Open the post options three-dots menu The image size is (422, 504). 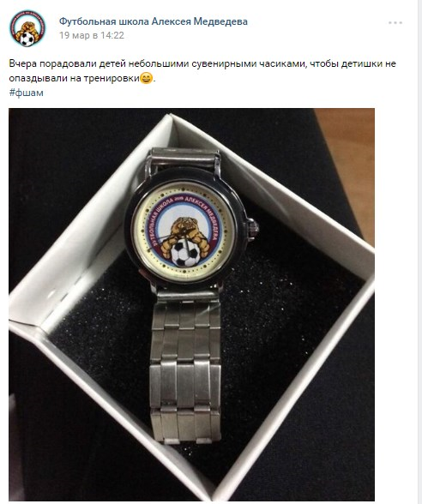(x=395, y=23)
